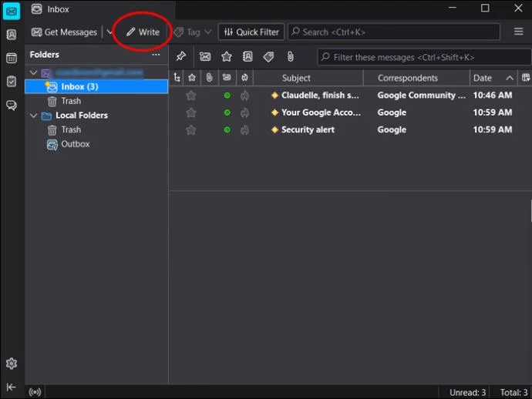532x399 pixels.
Task: Open the Tasks space in sidebar
Action: 12,82
